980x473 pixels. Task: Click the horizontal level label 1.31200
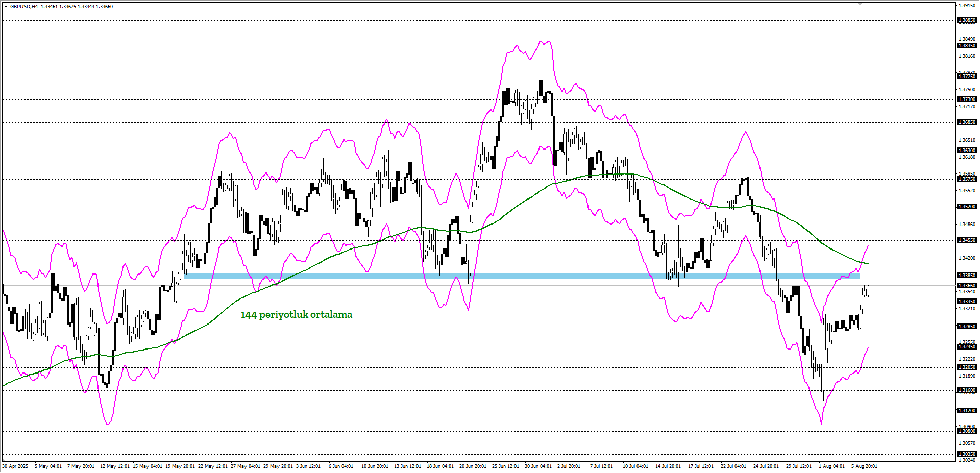point(967,411)
